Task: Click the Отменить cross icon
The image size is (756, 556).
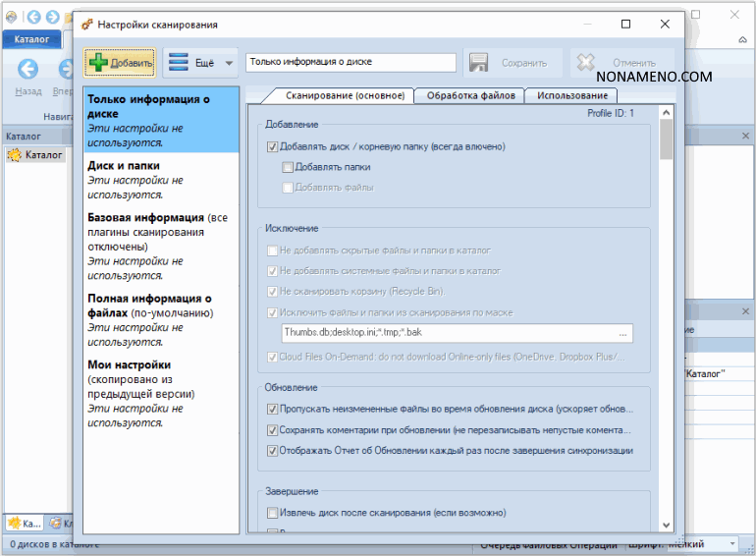Action: [586, 63]
